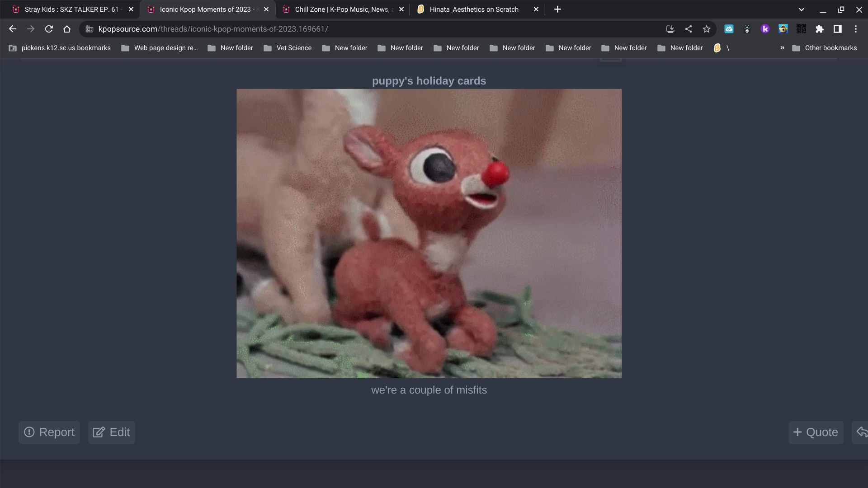Open the purple K extension
This screenshot has width=868, height=488.
coord(765,29)
